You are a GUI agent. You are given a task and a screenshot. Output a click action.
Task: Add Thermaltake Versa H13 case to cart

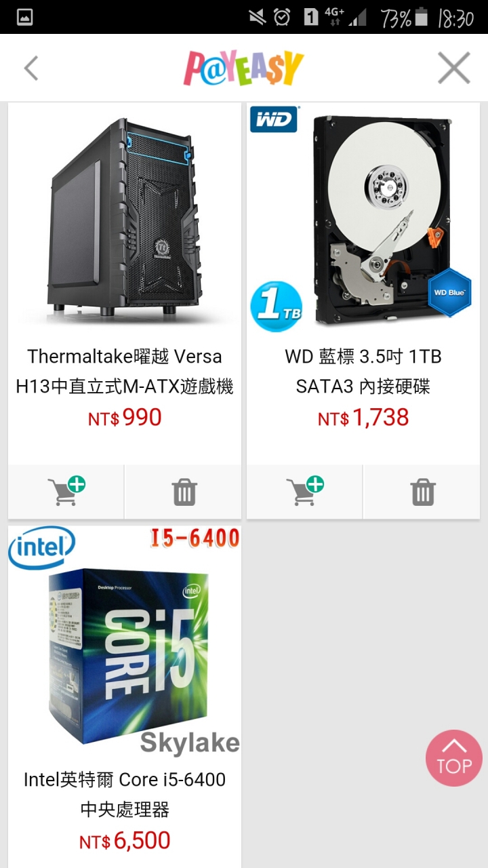pos(66,492)
